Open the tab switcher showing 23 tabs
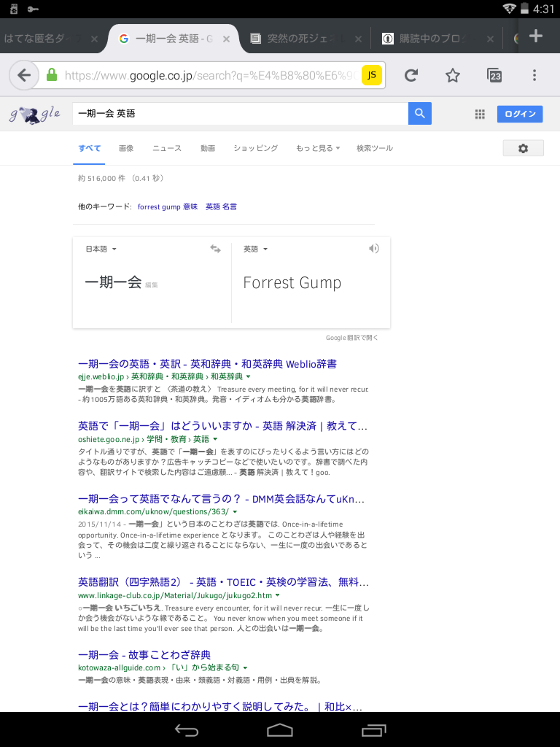560x747 pixels. (494, 75)
